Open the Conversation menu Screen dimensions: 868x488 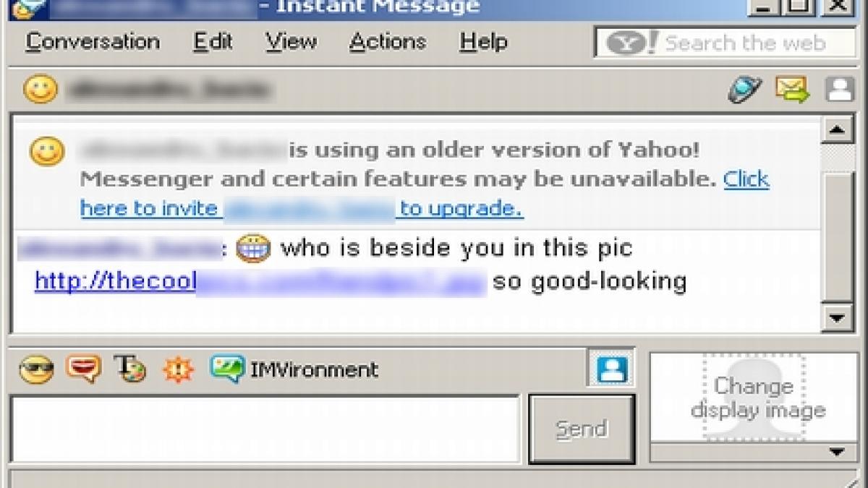(93, 42)
